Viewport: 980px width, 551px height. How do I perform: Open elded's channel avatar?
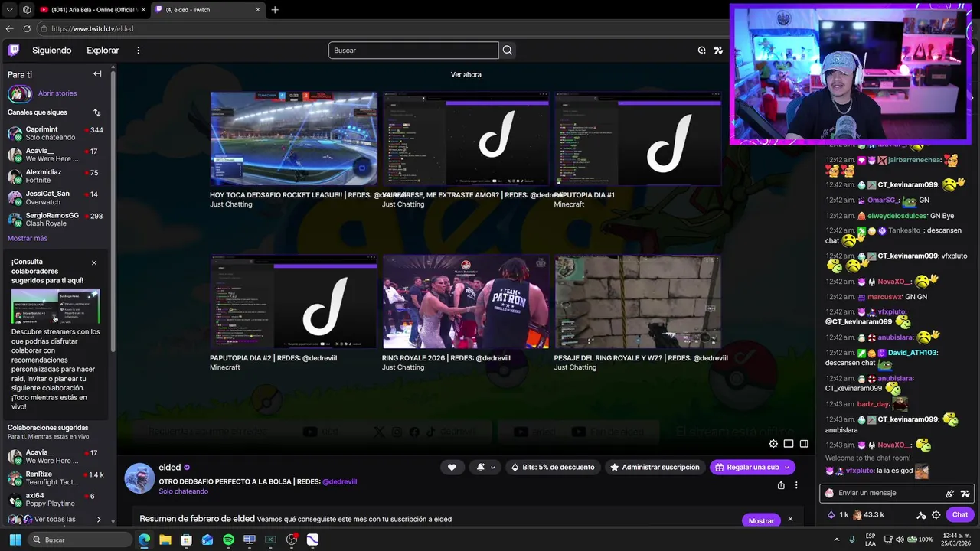(139, 478)
